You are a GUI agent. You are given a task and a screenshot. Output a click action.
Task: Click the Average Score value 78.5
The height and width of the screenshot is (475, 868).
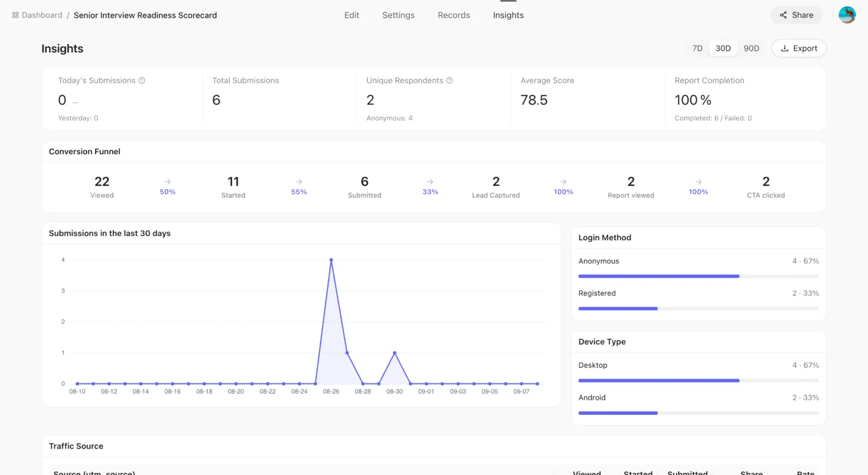click(x=534, y=100)
